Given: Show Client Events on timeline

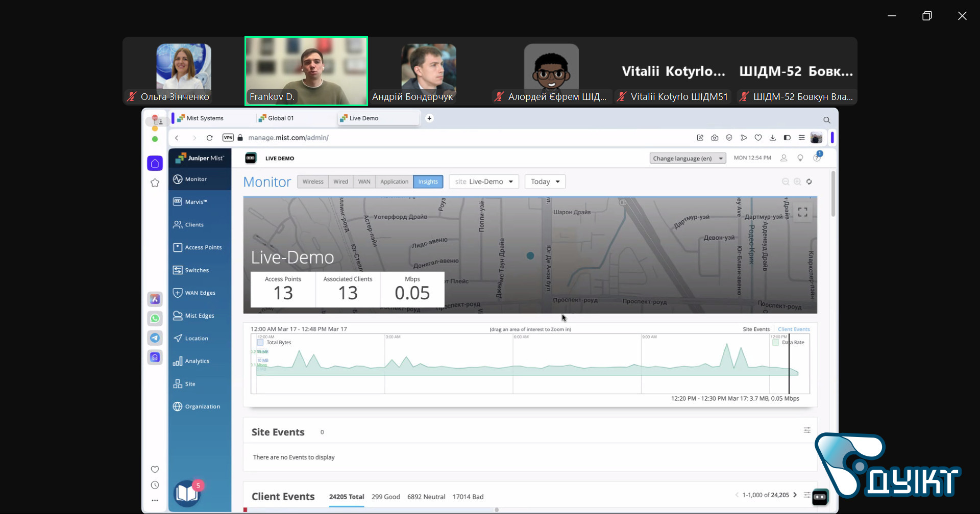Looking at the screenshot, I should pyautogui.click(x=794, y=329).
